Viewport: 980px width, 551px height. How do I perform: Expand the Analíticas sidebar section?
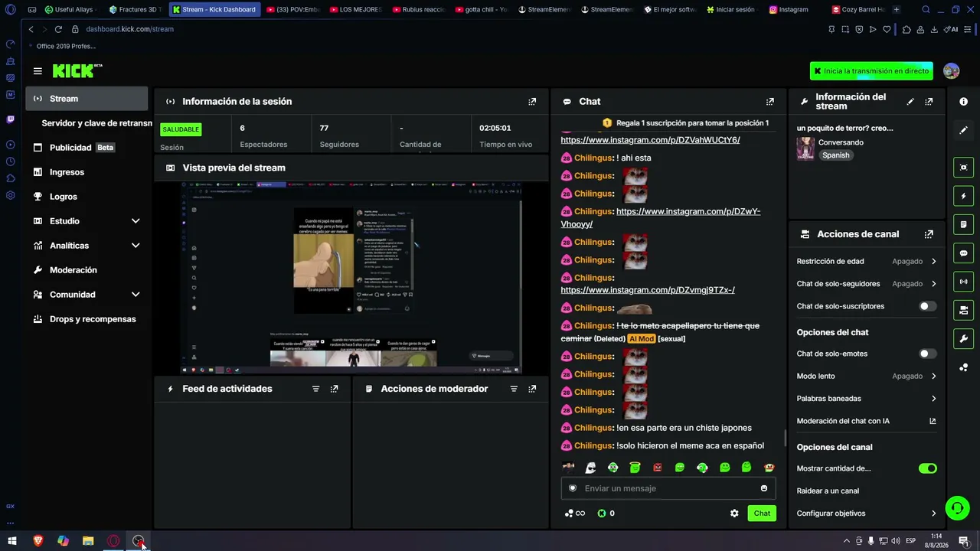[x=136, y=246]
